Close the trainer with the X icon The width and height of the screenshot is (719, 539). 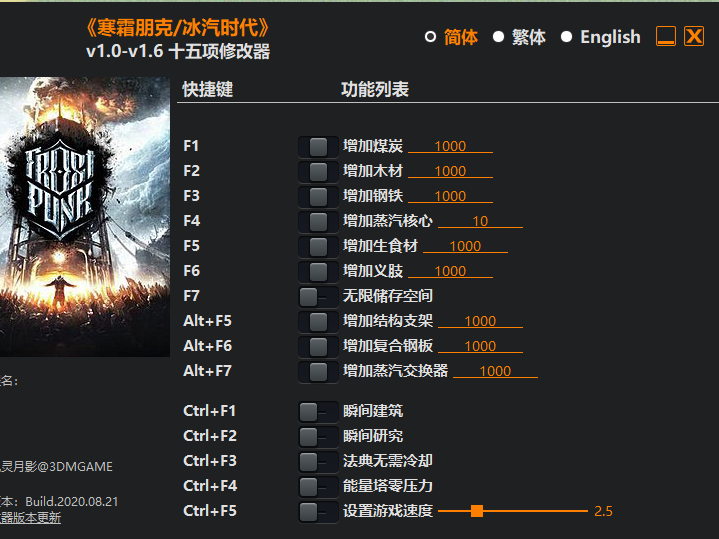click(694, 36)
